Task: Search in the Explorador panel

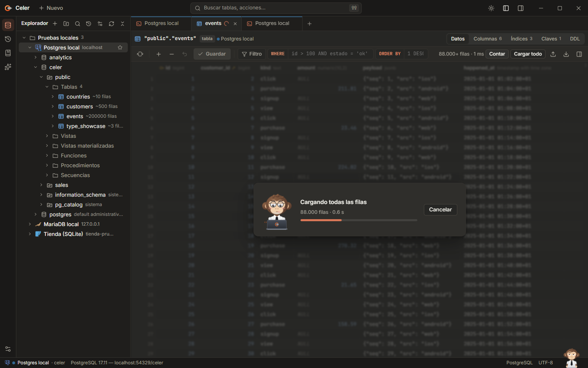Action: click(78, 24)
